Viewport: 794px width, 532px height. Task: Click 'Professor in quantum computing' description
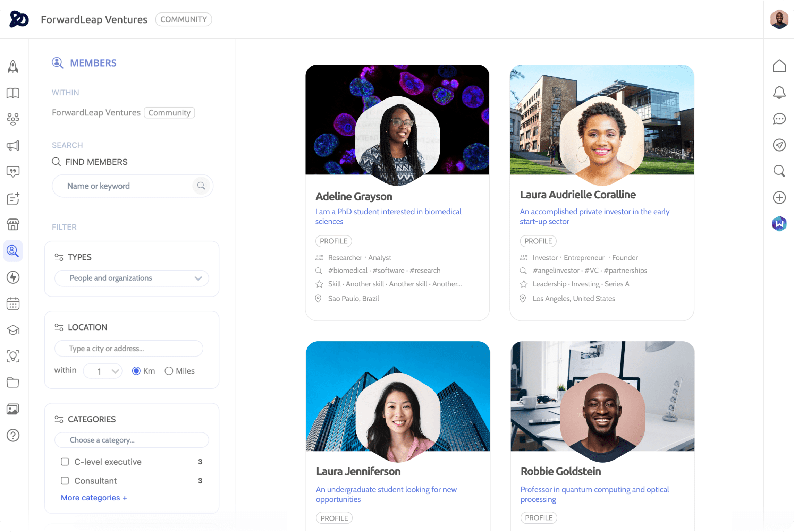pyautogui.click(x=594, y=494)
